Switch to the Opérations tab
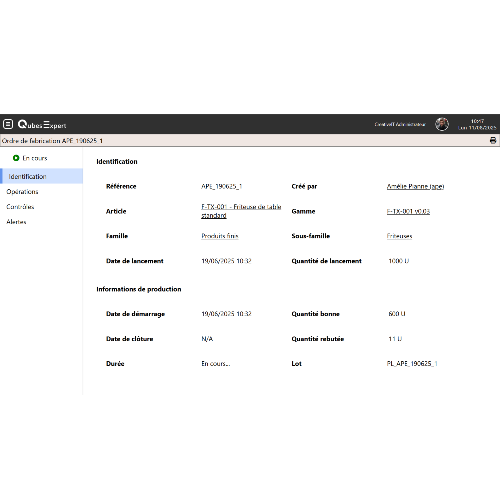Screen dimensions: 500x500 (22, 192)
